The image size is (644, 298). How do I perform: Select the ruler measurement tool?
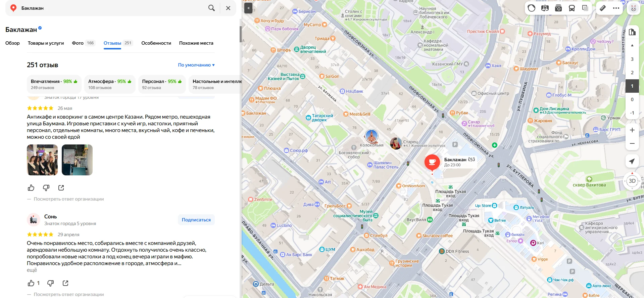603,8
